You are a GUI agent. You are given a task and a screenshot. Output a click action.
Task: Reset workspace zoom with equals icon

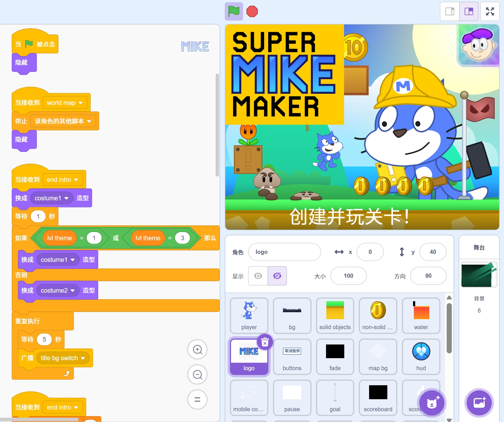pyautogui.click(x=197, y=399)
